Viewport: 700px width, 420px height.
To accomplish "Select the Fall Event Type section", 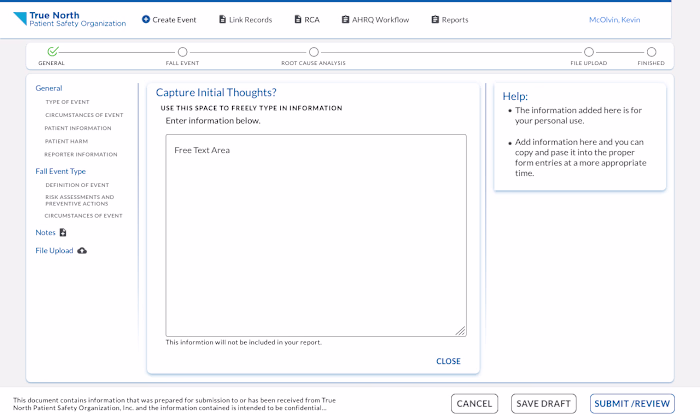I will point(60,171).
